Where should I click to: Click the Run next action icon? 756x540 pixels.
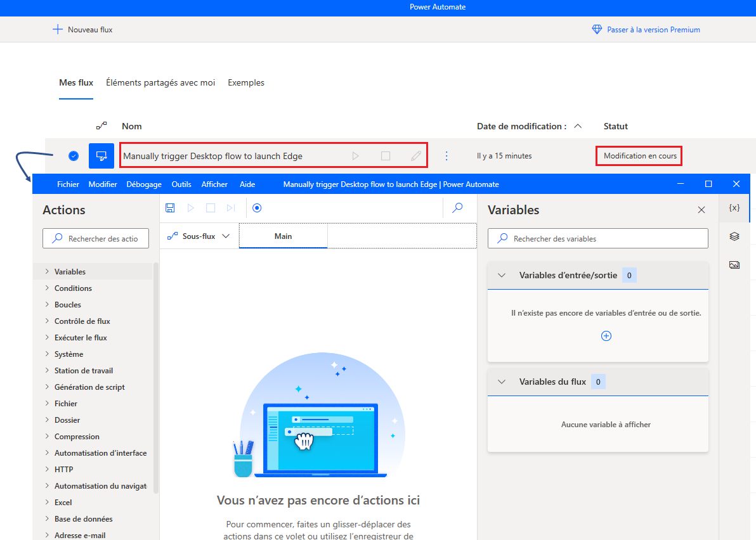(x=231, y=208)
